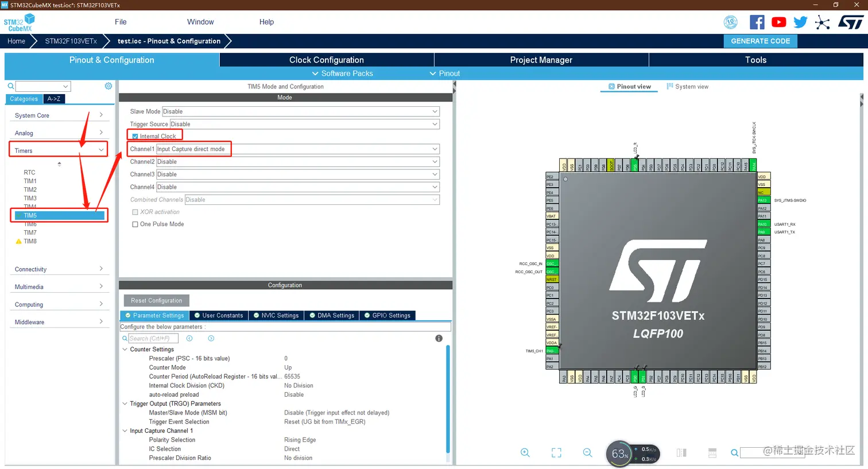Open the Channel4 dropdown
This screenshot has width=868, height=469.
(298, 187)
